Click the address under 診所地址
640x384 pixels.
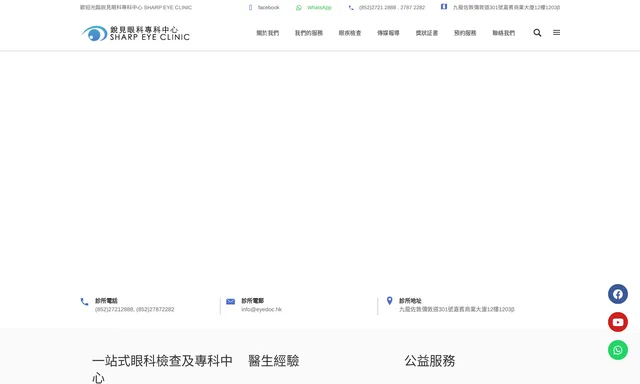tap(457, 309)
